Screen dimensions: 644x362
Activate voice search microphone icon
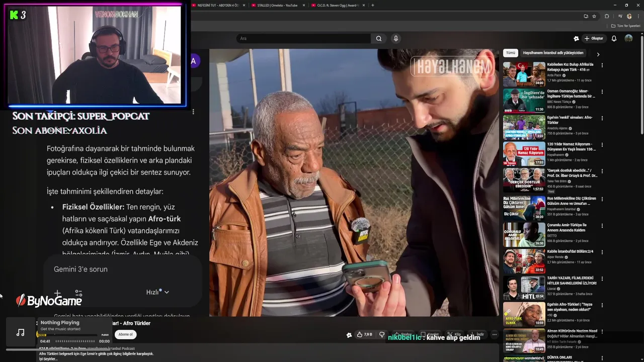click(396, 39)
